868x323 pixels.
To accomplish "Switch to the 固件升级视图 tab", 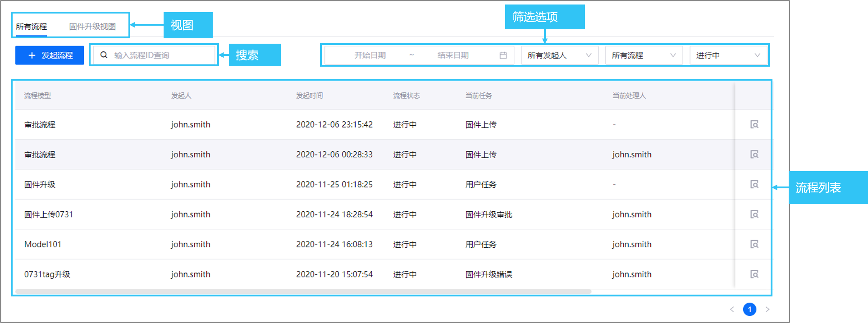I will 92,27.
